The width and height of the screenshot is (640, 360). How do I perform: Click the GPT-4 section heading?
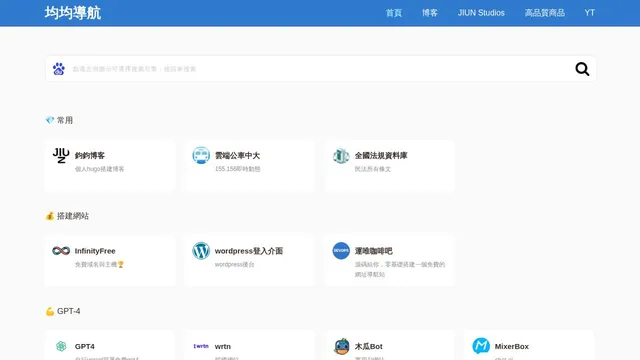[63, 311]
